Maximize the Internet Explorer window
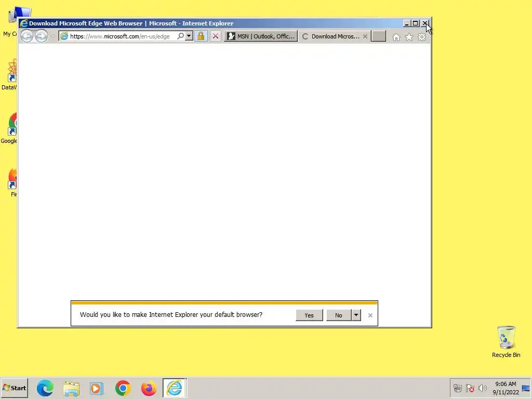 click(415, 23)
